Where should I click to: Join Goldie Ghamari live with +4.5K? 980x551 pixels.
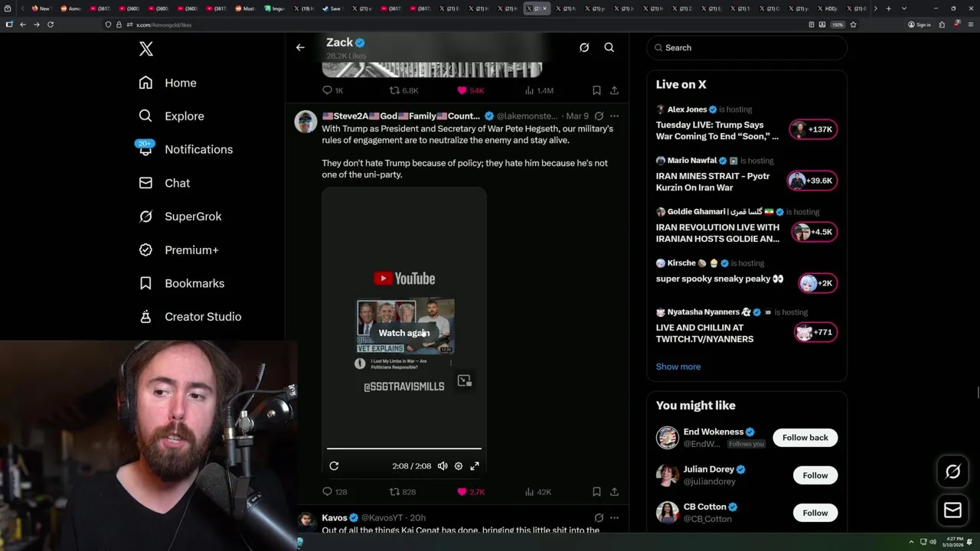point(815,232)
